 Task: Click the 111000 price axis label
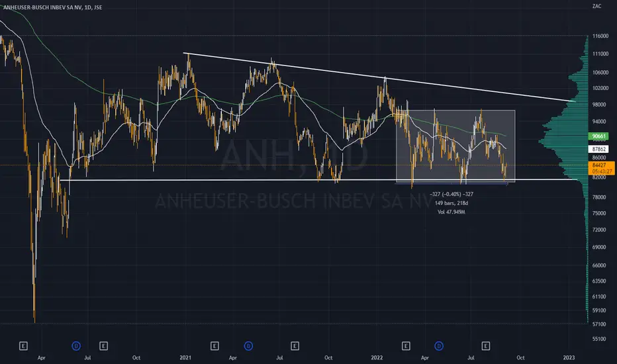click(x=600, y=54)
